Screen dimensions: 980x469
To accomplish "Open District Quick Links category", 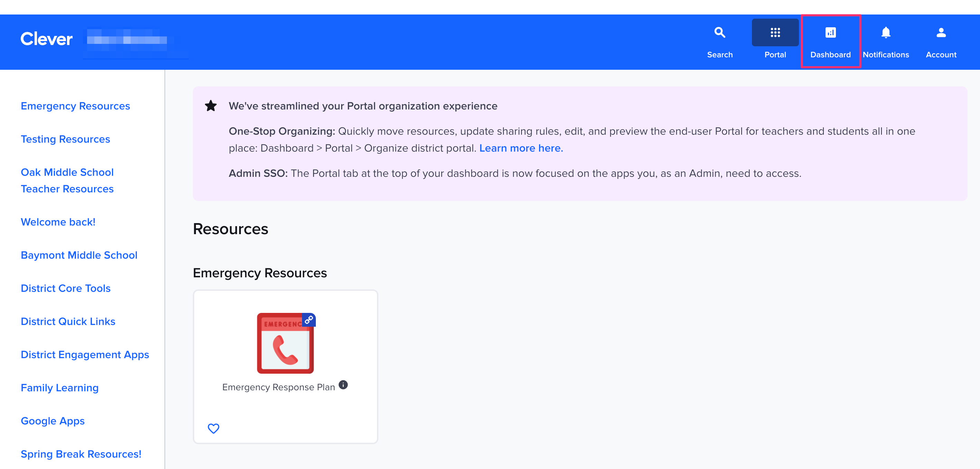I will (x=68, y=322).
